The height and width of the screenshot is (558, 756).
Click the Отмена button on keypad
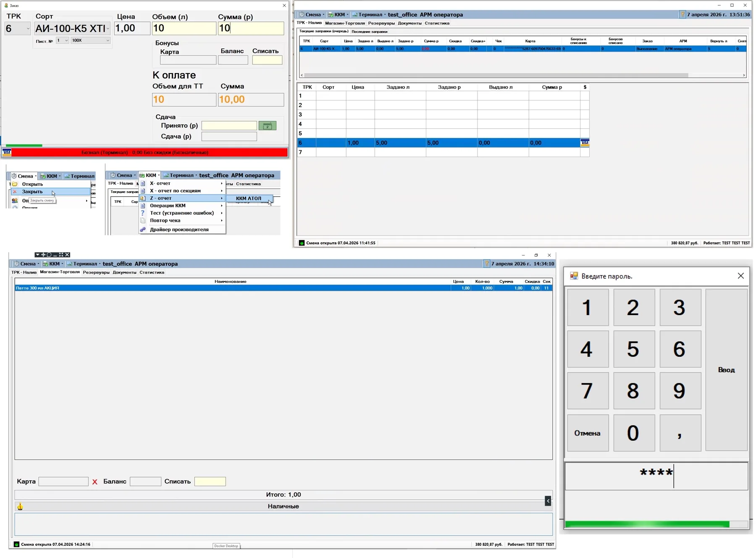(588, 433)
